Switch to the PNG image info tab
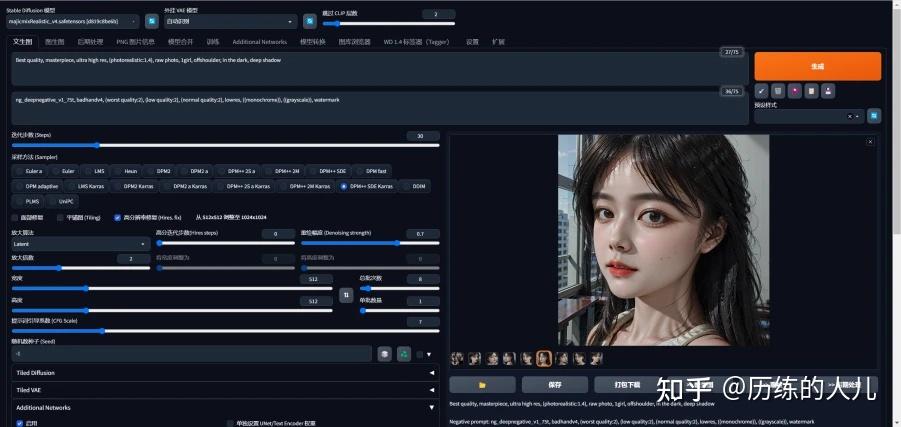The image size is (901, 427). tap(135, 42)
